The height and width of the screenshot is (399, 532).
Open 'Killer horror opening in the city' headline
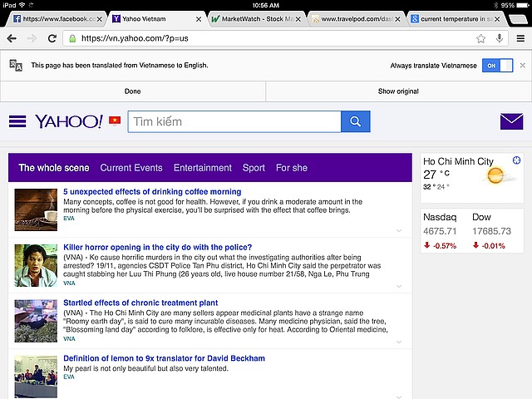tap(157, 247)
